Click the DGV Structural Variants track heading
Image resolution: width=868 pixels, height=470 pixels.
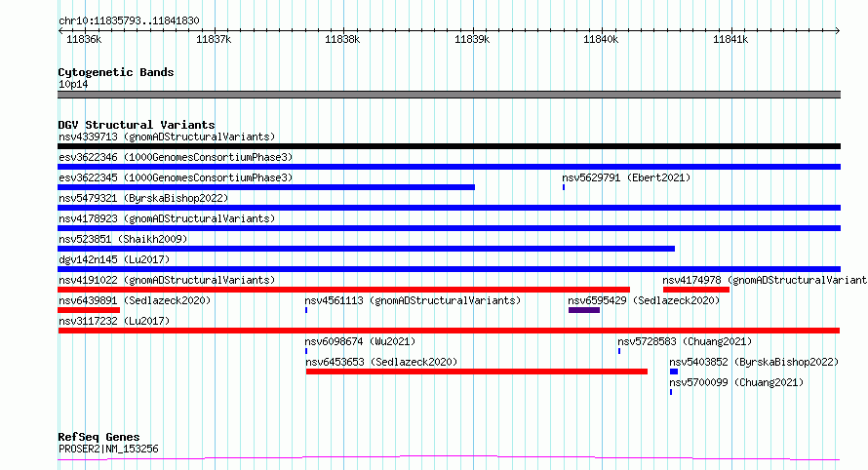pyautogui.click(x=137, y=125)
